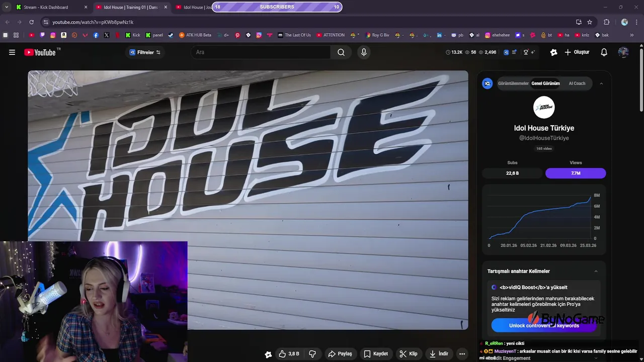Reload the page in browser toolbar
Screen dimensions: 644x362
(31, 22)
